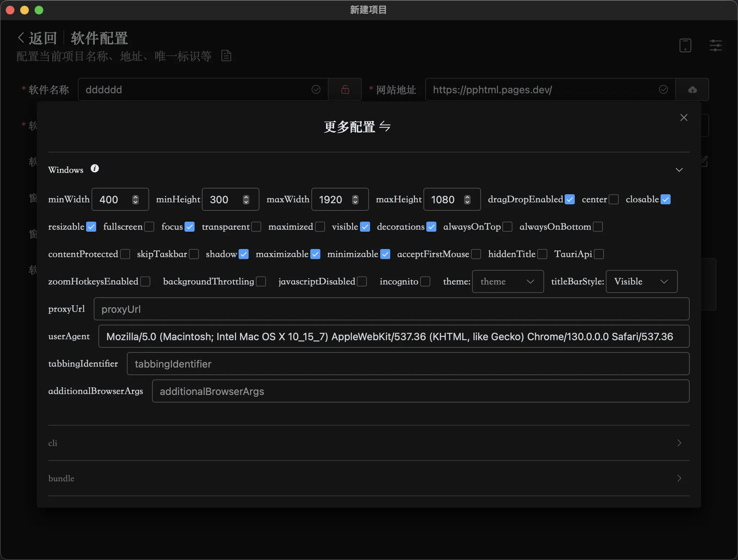
Task: Click the Windows info icon
Action: point(95,169)
